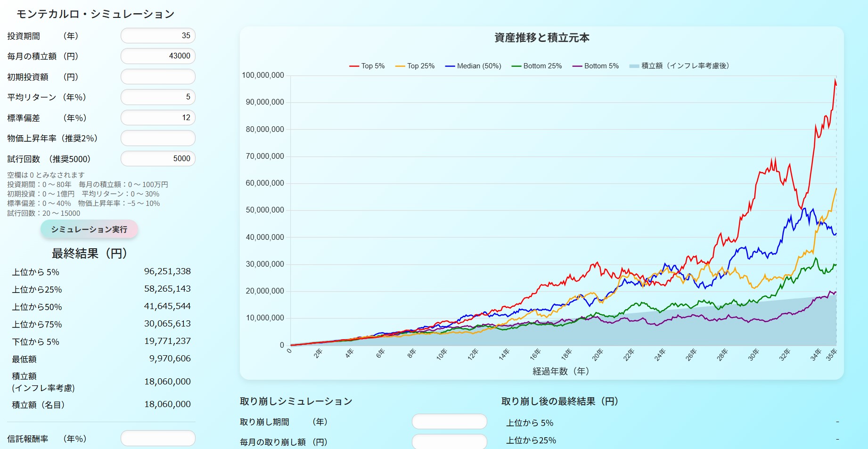Toggle Bottom 5% legend item

coord(596,66)
